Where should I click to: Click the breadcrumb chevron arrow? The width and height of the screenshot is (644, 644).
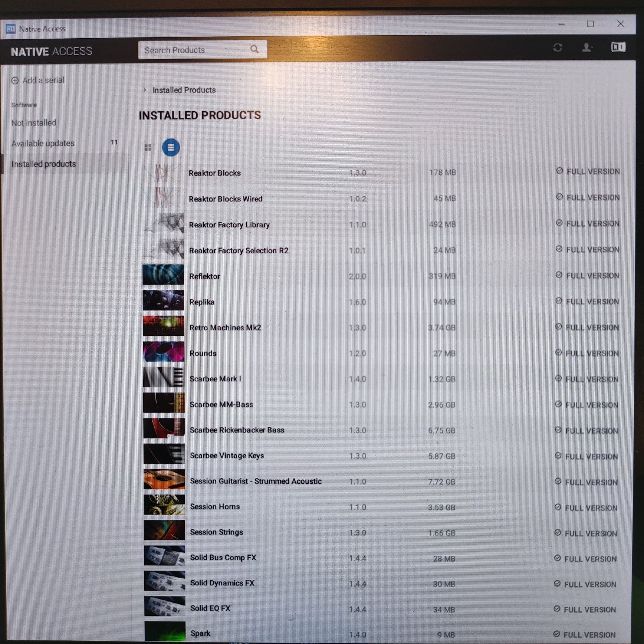point(145,90)
